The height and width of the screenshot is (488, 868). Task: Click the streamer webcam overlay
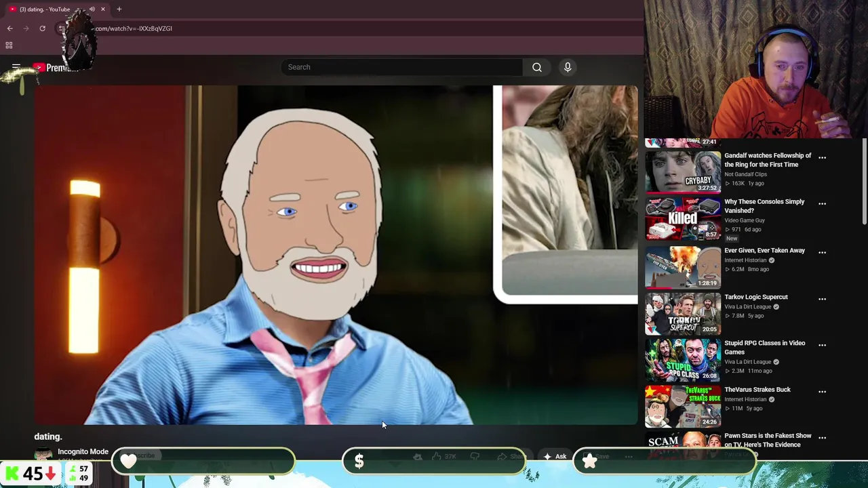click(x=755, y=68)
